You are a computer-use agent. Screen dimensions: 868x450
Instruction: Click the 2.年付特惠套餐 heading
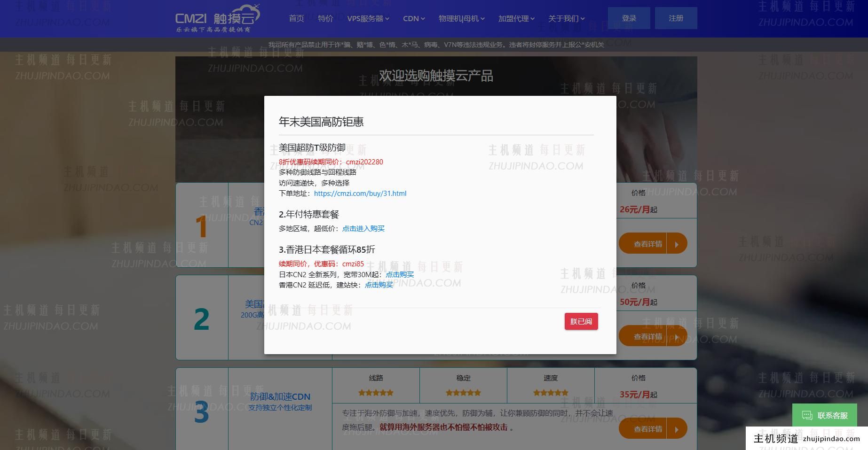[309, 214]
